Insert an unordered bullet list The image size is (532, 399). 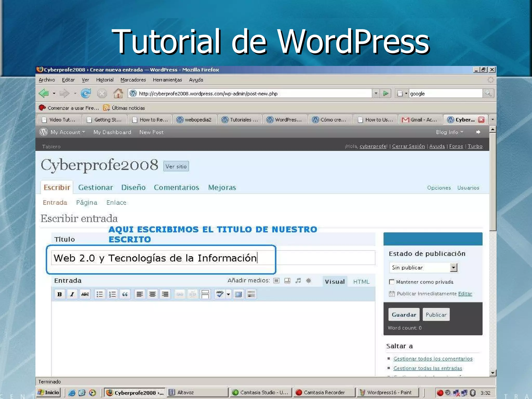(x=99, y=294)
